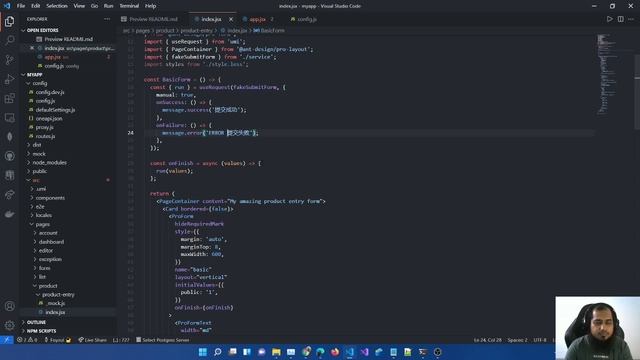Collapse the src folder
The image size is (640, 360).
click(x=36, y=180)
